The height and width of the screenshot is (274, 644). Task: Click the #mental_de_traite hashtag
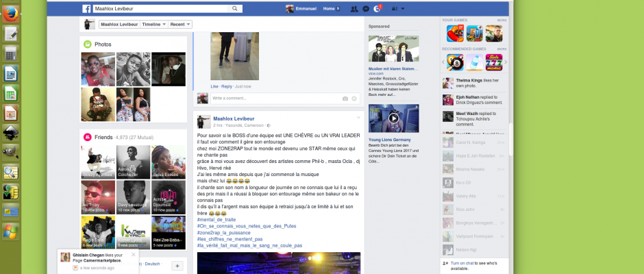click(x=215, y=219)
